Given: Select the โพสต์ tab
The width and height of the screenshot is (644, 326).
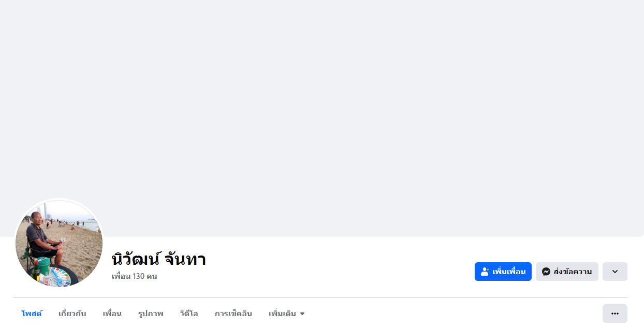Looking at the screenshot, I should [32, 314].
